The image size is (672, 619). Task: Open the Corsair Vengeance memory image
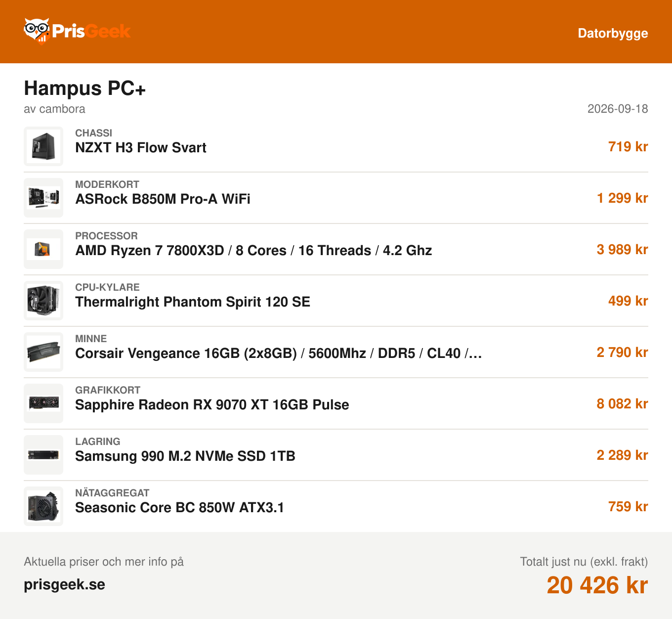pyautogui.click(x=43, y=352)
